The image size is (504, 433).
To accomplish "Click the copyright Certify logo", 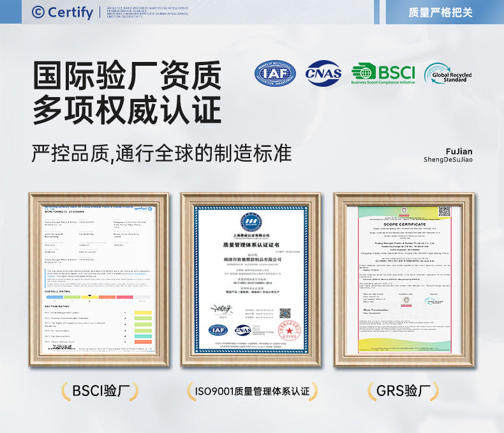I will pyautogui.click(x=63, y=13).
